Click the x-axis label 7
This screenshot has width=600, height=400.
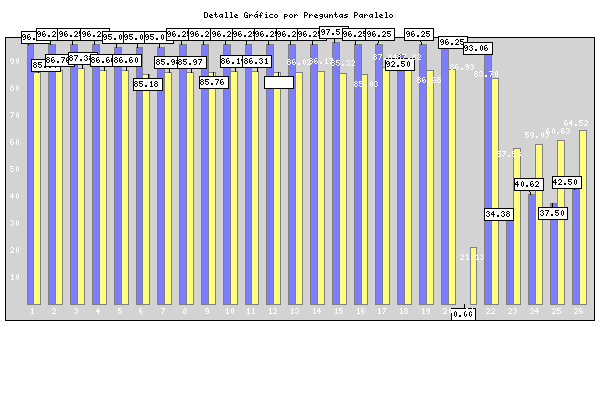tap(163, 311)
